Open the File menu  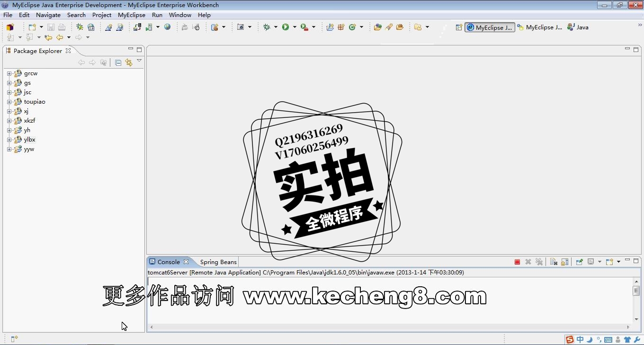[x=8, y=15]
